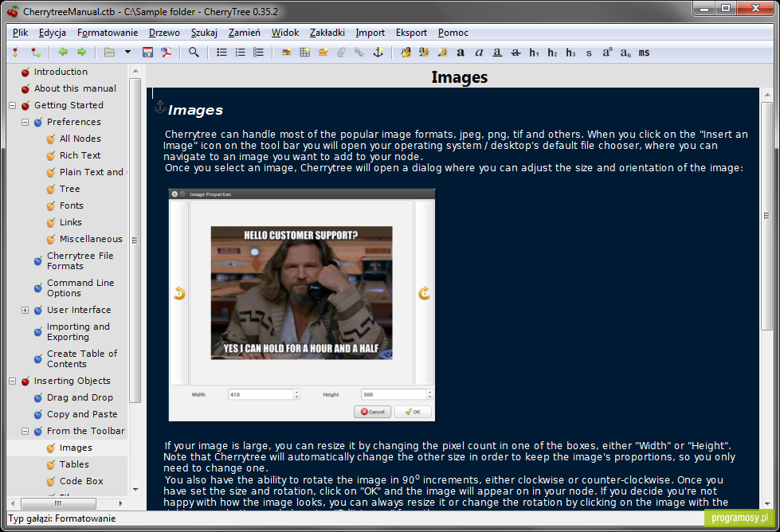Apply to-do list formatting
Viewport: 780px width, 532px height.
pyautogui.click(x=259, y=53)
